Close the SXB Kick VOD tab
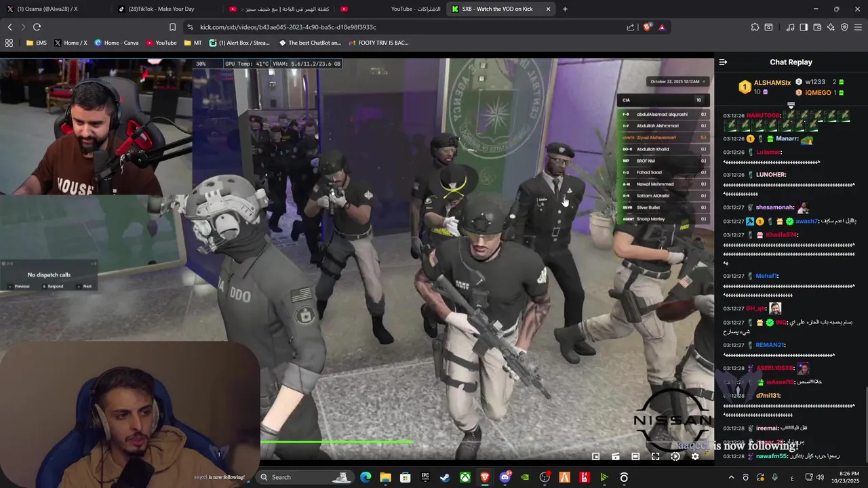 tap(548, 9)
